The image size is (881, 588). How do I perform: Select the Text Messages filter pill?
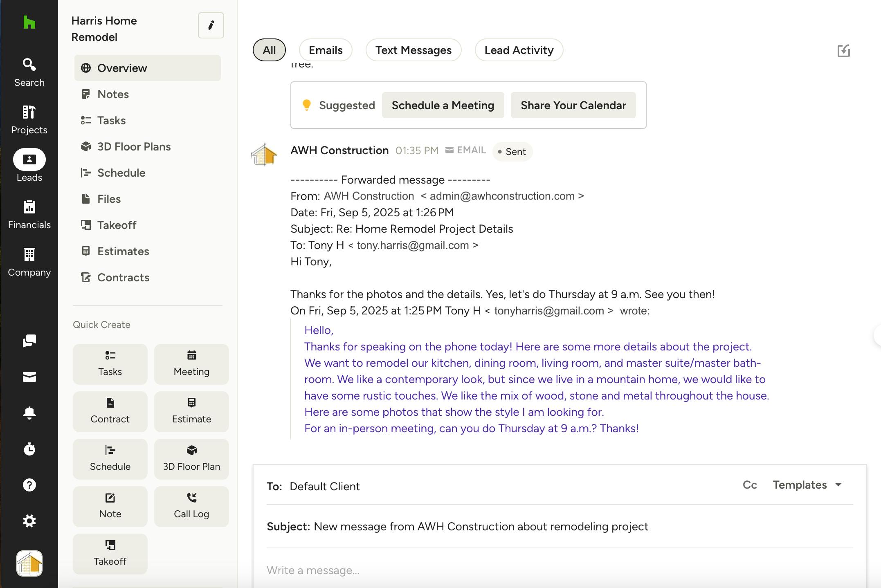coord(413,50)
